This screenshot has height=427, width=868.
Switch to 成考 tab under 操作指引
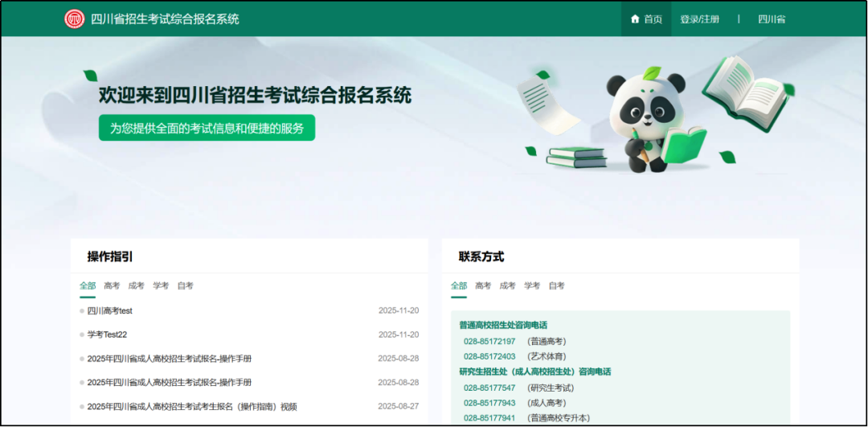[x=137, y=285]
